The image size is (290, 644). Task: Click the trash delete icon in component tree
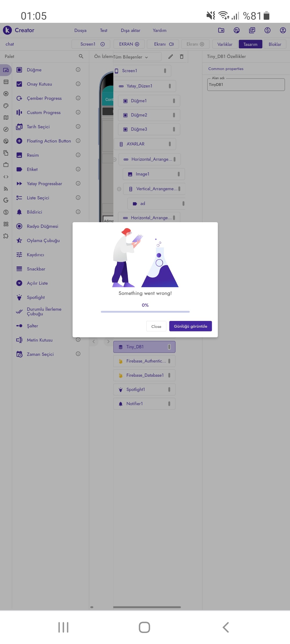point(182,57)
